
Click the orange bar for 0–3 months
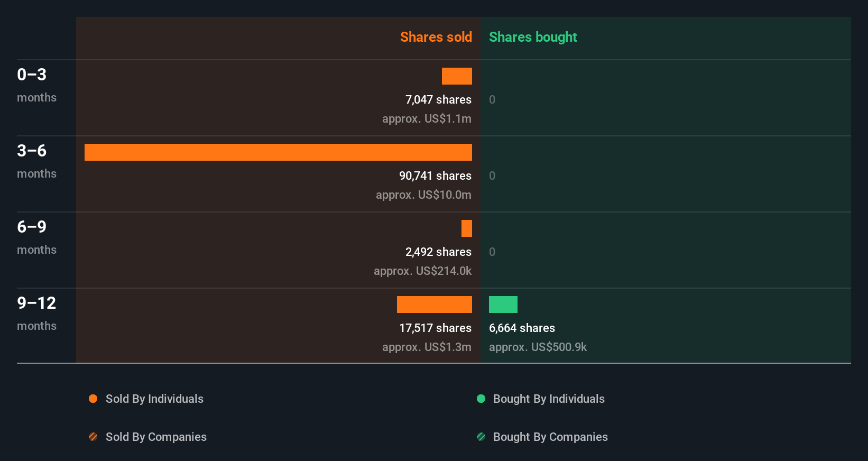pyautogui.click(x=457, y=76)
